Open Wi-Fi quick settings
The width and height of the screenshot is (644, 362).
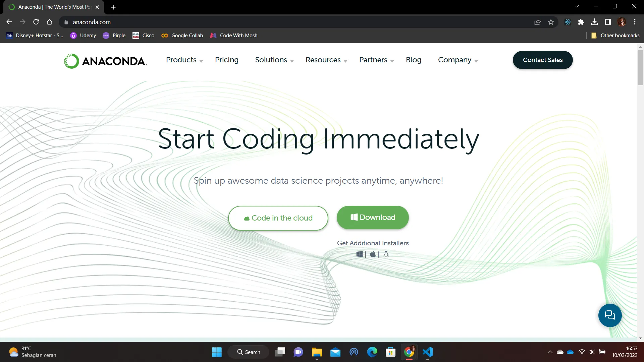click(582, 352)
